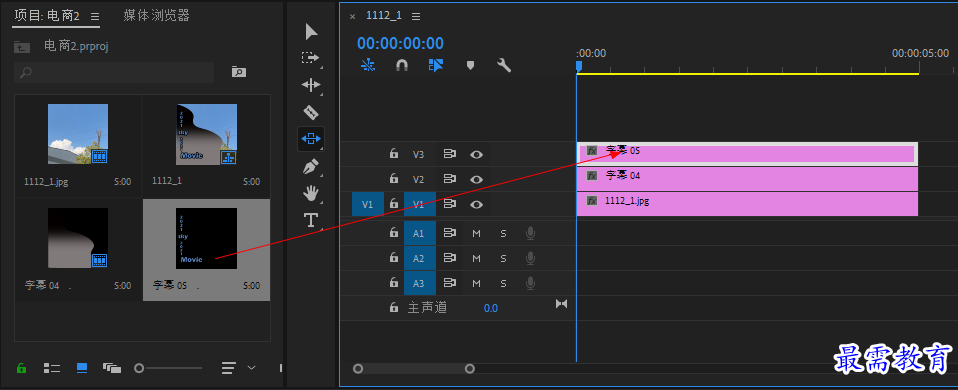Select the 1112_1.jpg thumbnail
Screen dimensions: 958x390
(x=78, y=134)
